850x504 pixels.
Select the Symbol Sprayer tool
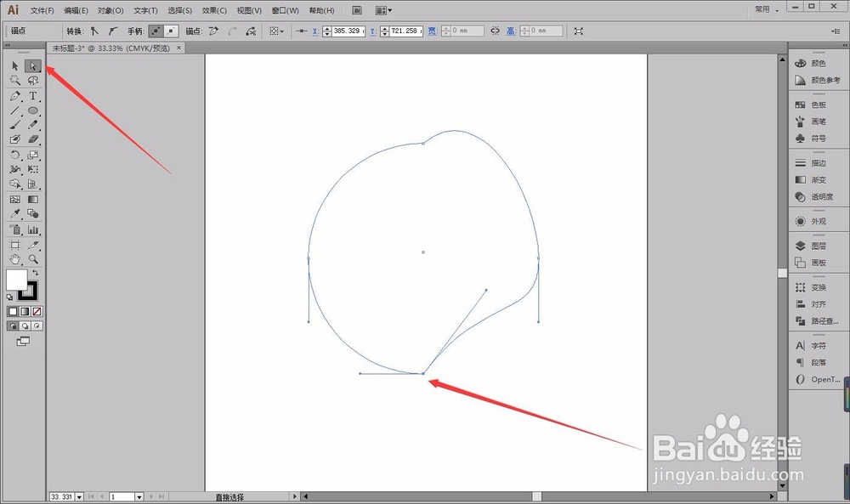(14, 229)
